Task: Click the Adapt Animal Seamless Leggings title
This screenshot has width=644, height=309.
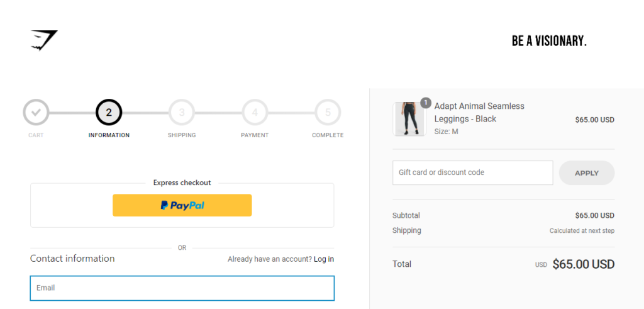Action: click(479, 113)
